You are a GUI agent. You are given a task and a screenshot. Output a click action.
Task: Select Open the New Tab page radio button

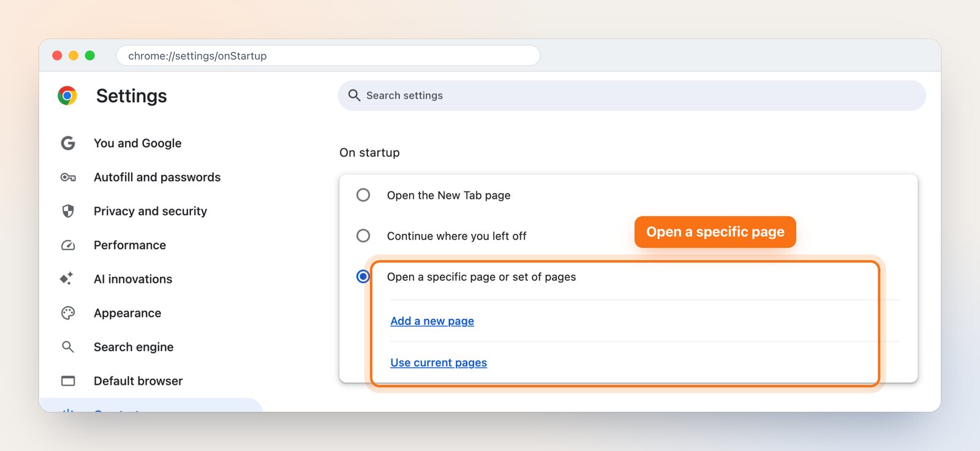[363, 195]
